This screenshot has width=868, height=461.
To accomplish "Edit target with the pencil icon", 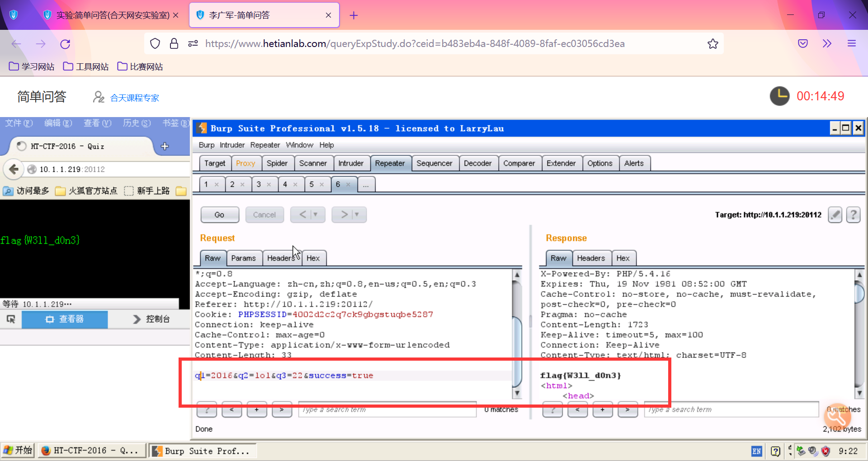I will tap(835, 215).
